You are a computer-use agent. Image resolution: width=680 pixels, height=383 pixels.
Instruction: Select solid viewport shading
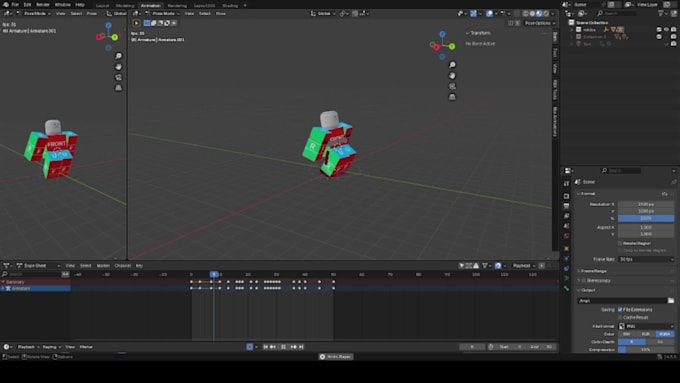pyautogui.click(x=532, y=13)
